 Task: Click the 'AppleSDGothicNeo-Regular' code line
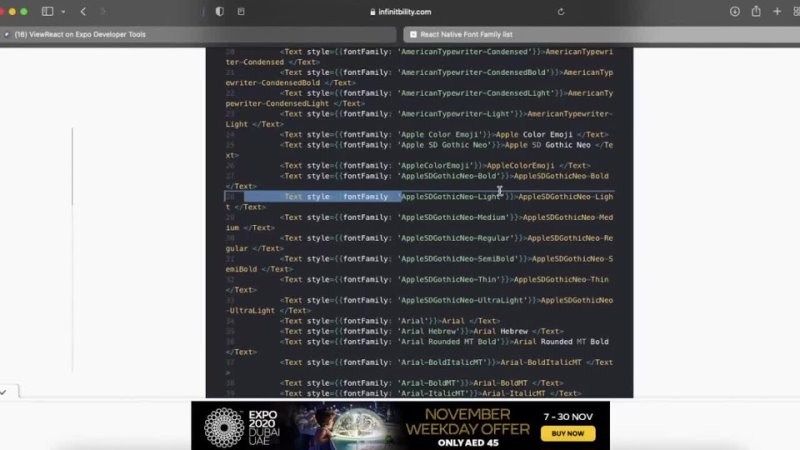(x=419, y=243)
